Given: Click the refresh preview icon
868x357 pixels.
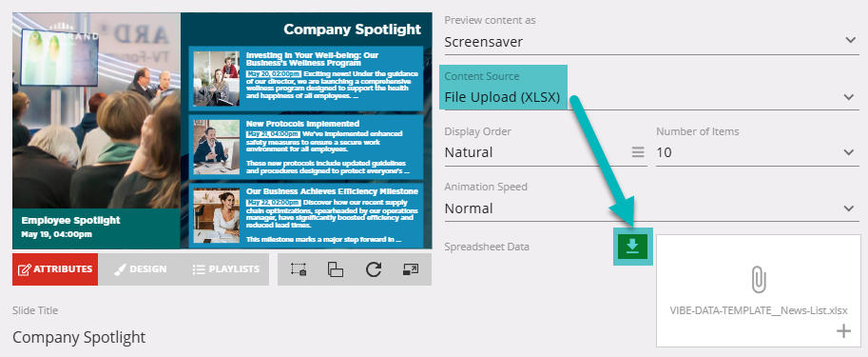Looking at the screenshot, I should 374,269.
